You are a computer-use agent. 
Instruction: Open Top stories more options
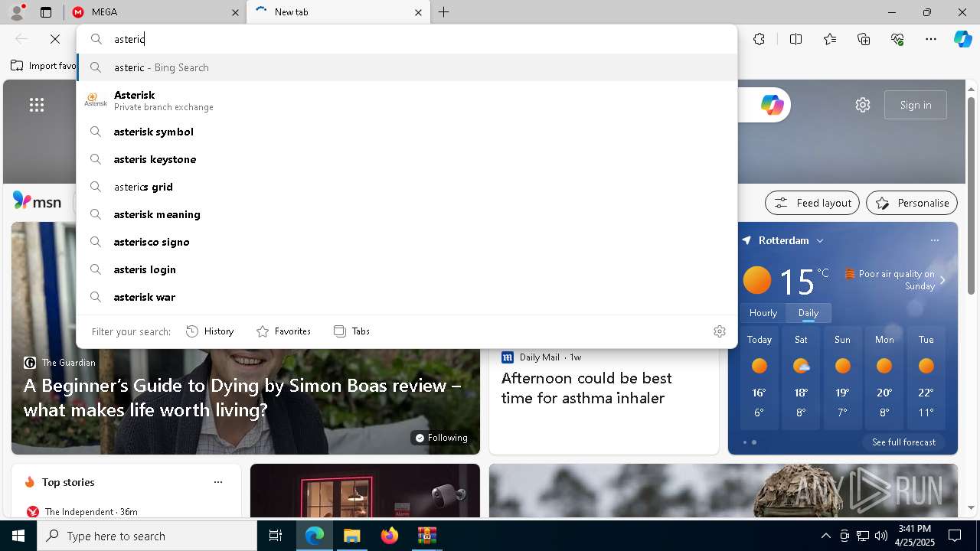pyautogui.click(x=218, y=482)
